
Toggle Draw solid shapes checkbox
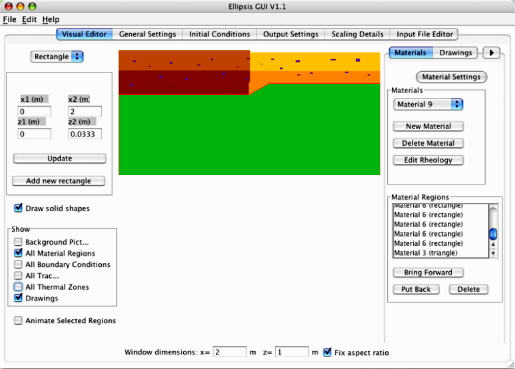(x=18, y=208)
